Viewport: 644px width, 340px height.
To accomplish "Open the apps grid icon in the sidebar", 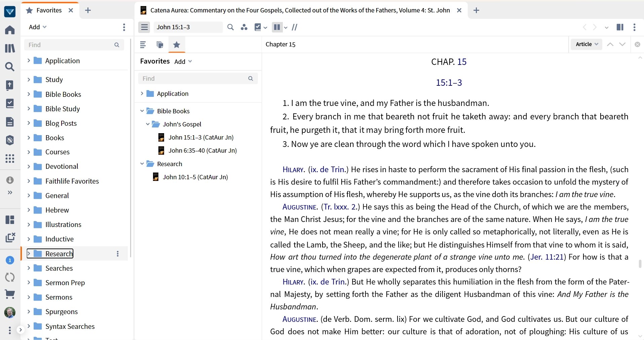I will coord(10,158).
